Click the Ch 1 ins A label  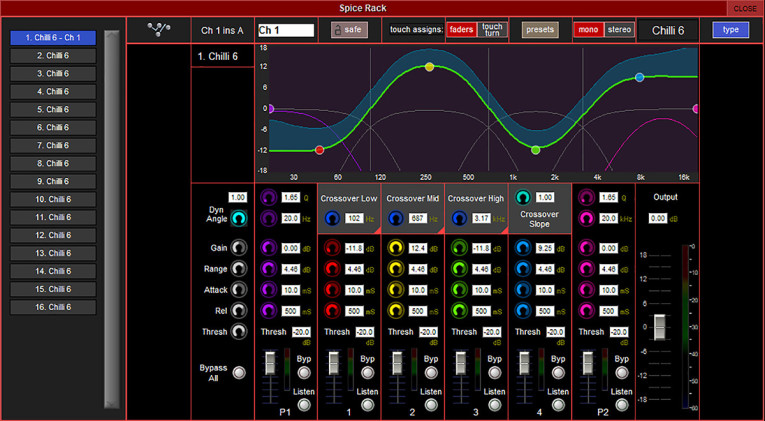(222, 30)
